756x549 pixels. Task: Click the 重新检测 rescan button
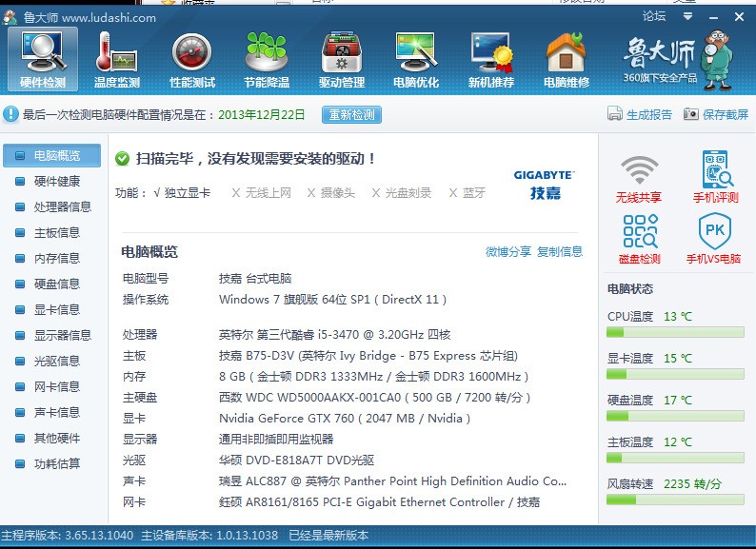pos(351,115)
